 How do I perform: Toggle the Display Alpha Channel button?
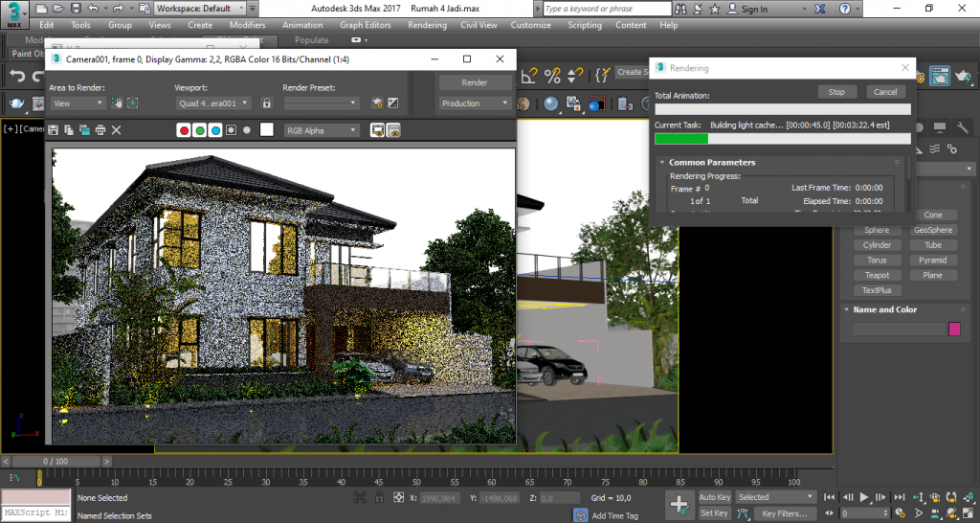[232, 130]
